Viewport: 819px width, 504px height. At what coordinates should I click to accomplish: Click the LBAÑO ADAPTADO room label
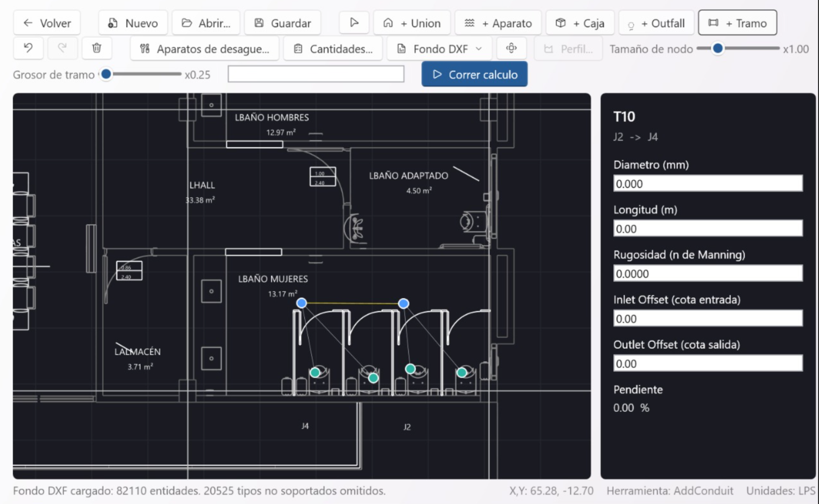408,176
